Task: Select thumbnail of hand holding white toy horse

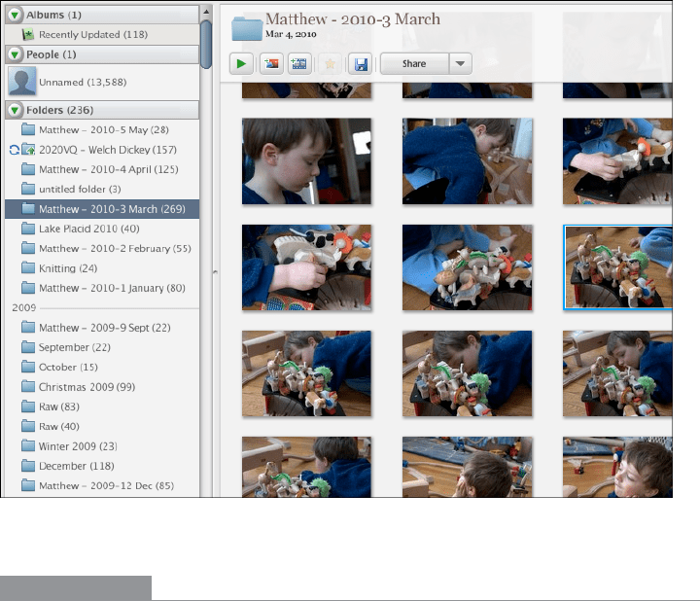Action: tap(617, 161)
